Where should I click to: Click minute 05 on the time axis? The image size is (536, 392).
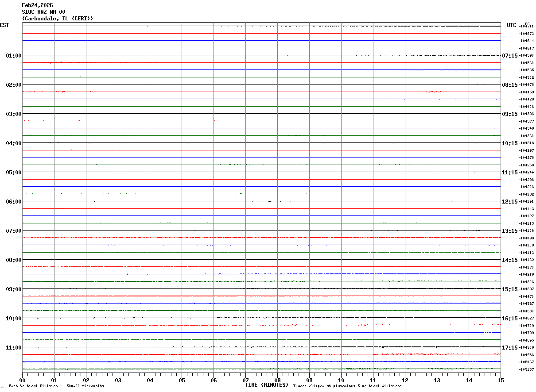click(182, 380)
